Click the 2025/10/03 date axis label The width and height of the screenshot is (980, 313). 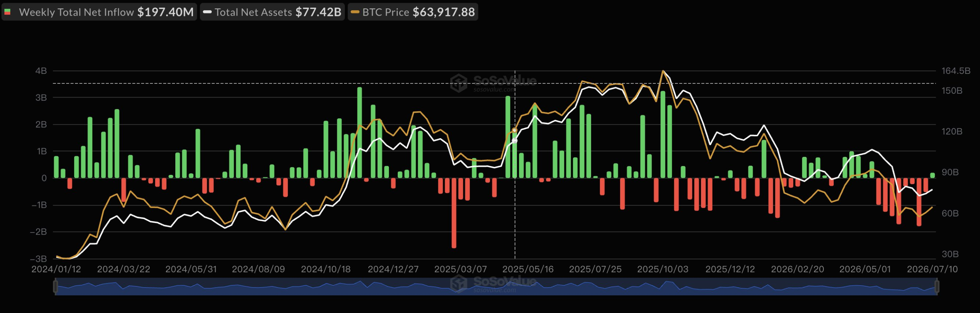[663, 269]
